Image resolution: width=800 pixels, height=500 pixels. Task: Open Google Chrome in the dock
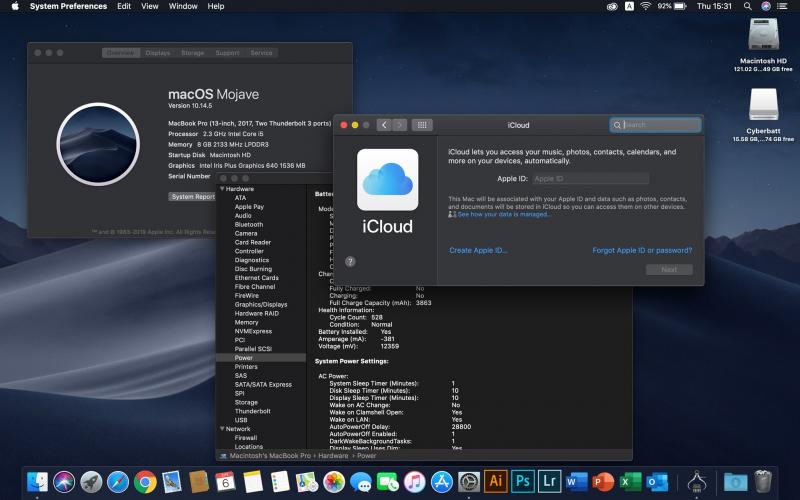coord(145,481)
